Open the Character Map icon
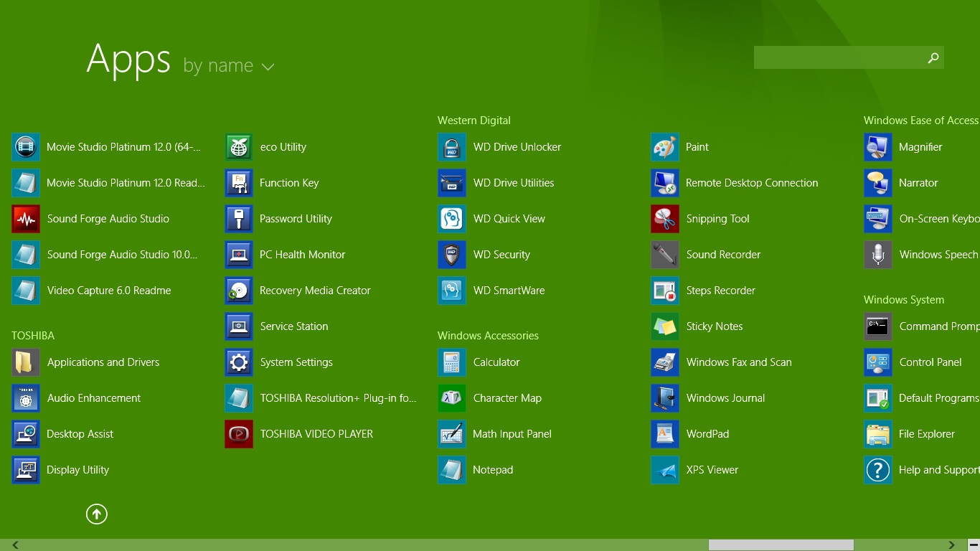The width and height of the screenshot is (980, 551). pyautogui.click(x=452, y=398)
